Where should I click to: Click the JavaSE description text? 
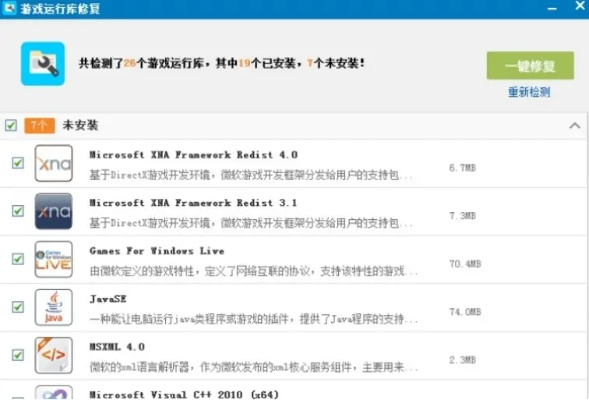(x=254, y=319)
